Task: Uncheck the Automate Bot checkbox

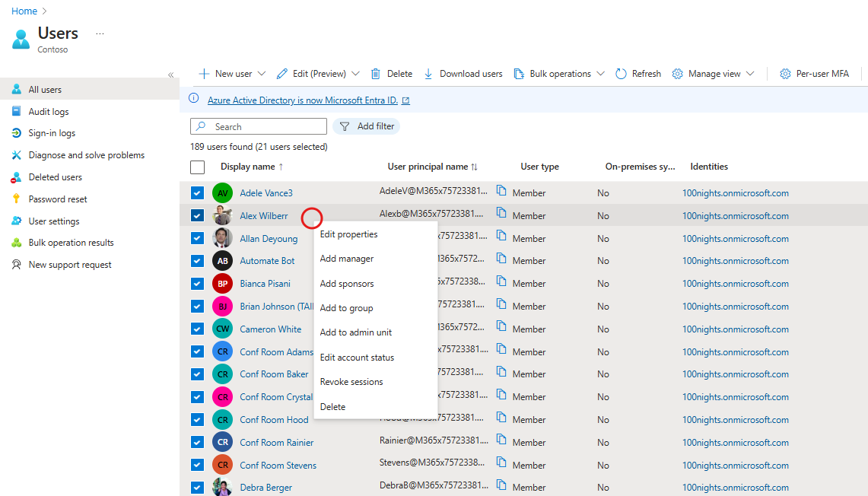Action: (197, 261)
